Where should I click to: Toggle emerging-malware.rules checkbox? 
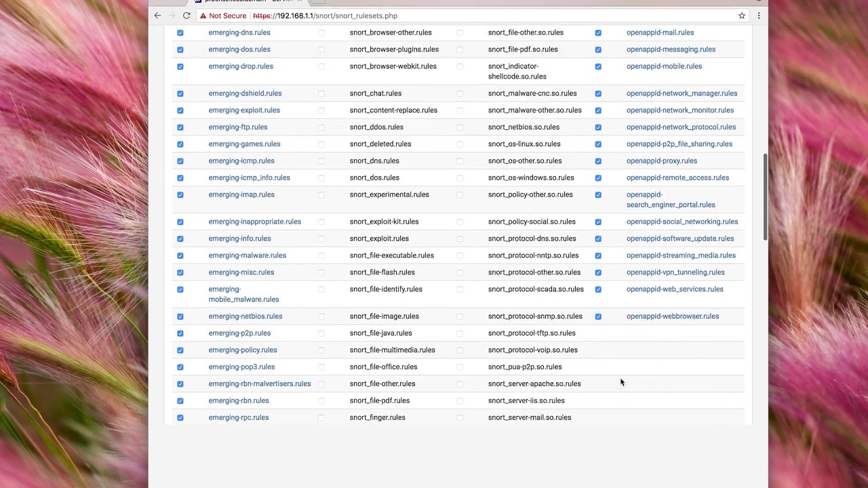pyautogui.click(x=180, y=256)
